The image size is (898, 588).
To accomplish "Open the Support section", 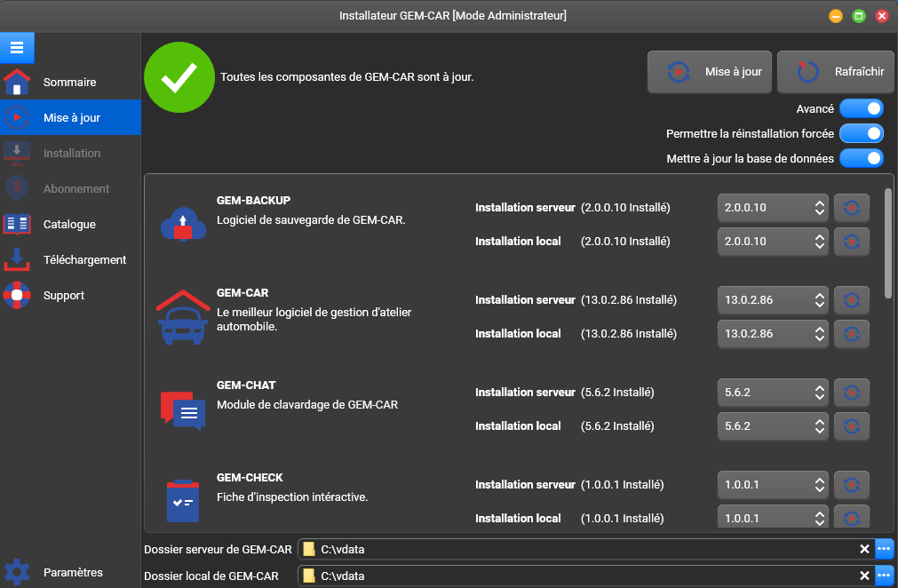I will coord(70,295).
